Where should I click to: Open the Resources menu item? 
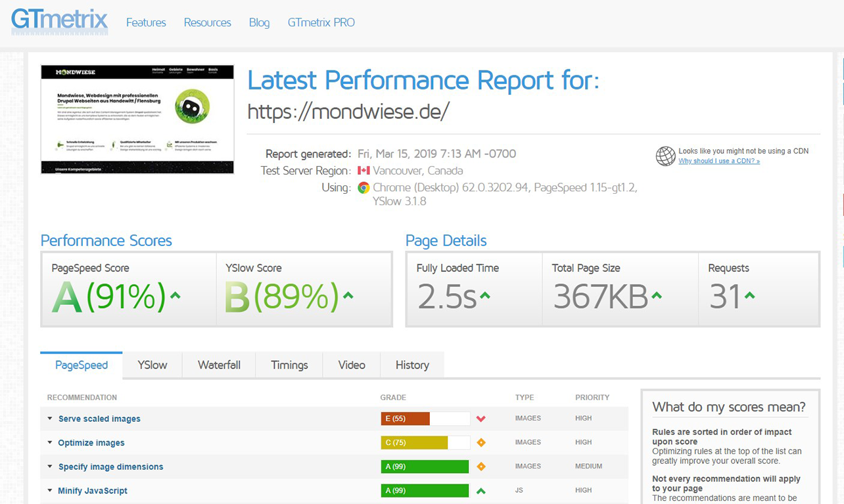(207, 22)
